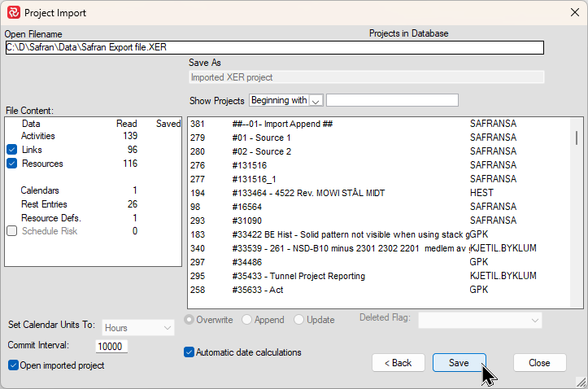
Task: Toggle Automatic date calculations checkbox
Action: 189,352
